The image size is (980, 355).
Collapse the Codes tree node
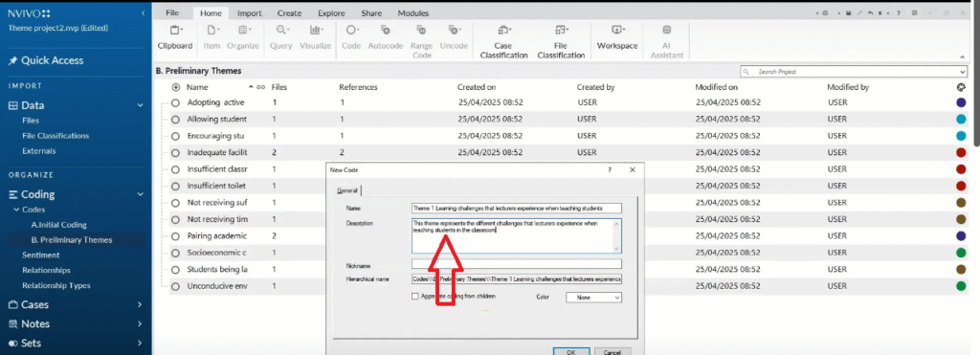(17, 210)
